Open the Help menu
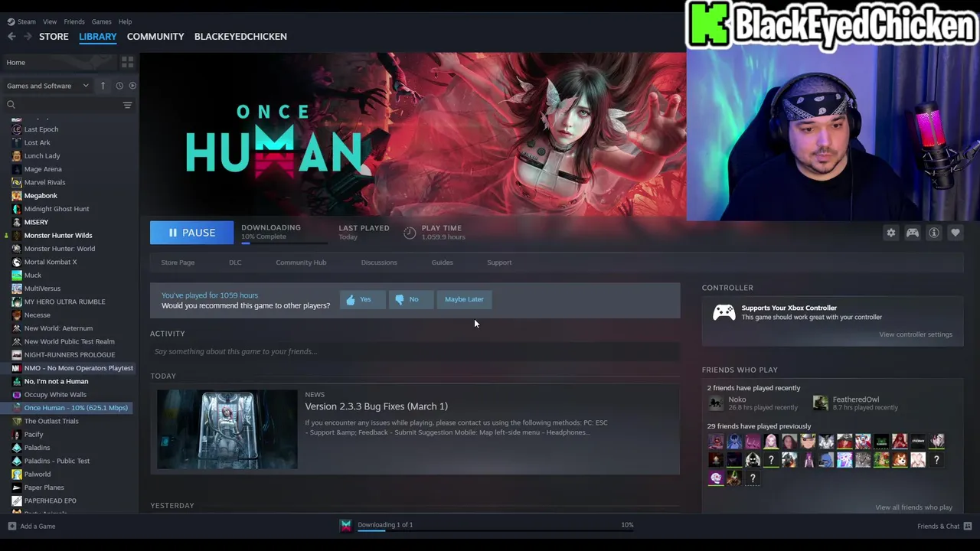 point(125,21)
